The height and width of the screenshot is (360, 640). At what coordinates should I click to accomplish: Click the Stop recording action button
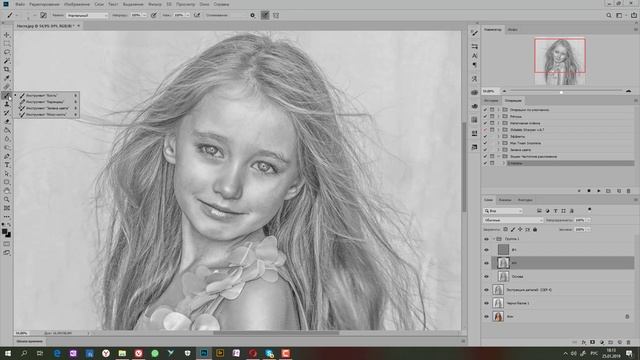click(579, 191)
